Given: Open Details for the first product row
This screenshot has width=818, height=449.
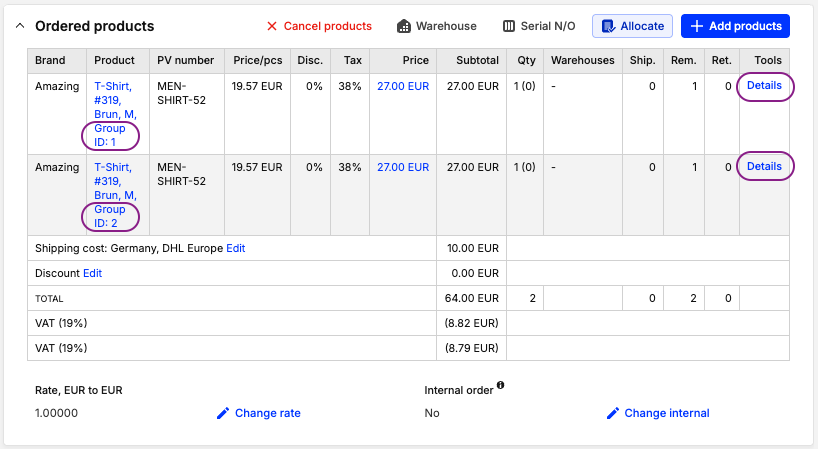Looking at the screenshot, I should click(764, 86).
